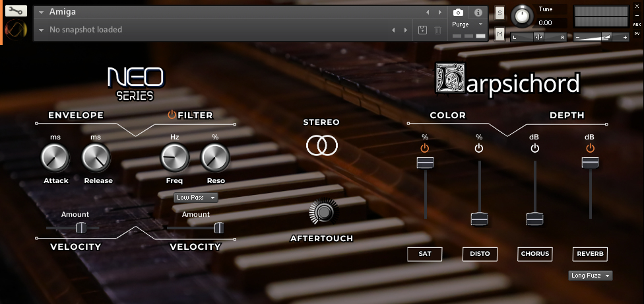
Task: Click the SAT fader handle
Action: pos(425,163)
